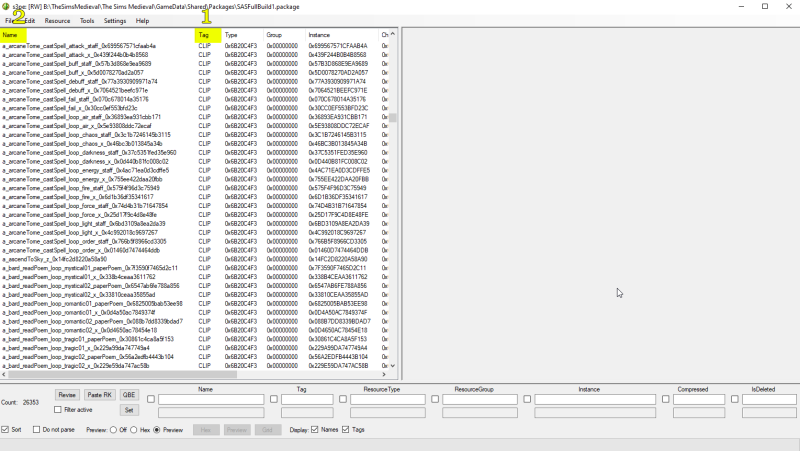This screenshot has width=800, height=451.
Task: Click the s3pe app icon in title bar
Action: (x=7, y=6)
